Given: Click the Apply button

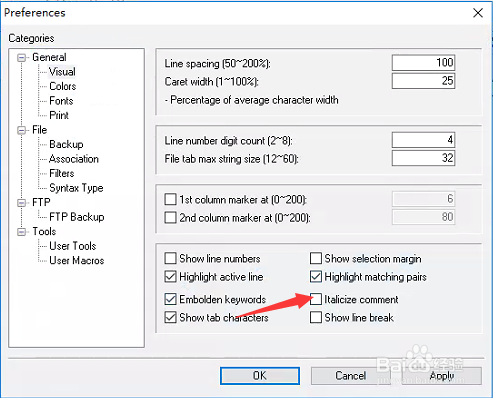Looking at the screenshot, I should (442, 376).
